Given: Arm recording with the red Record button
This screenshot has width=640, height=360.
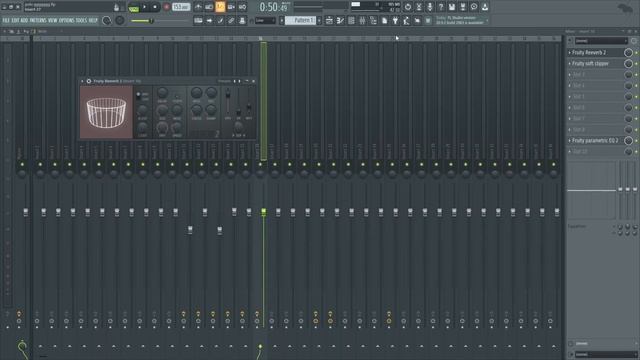Looking at the screenshot, I should pos(167,7).
